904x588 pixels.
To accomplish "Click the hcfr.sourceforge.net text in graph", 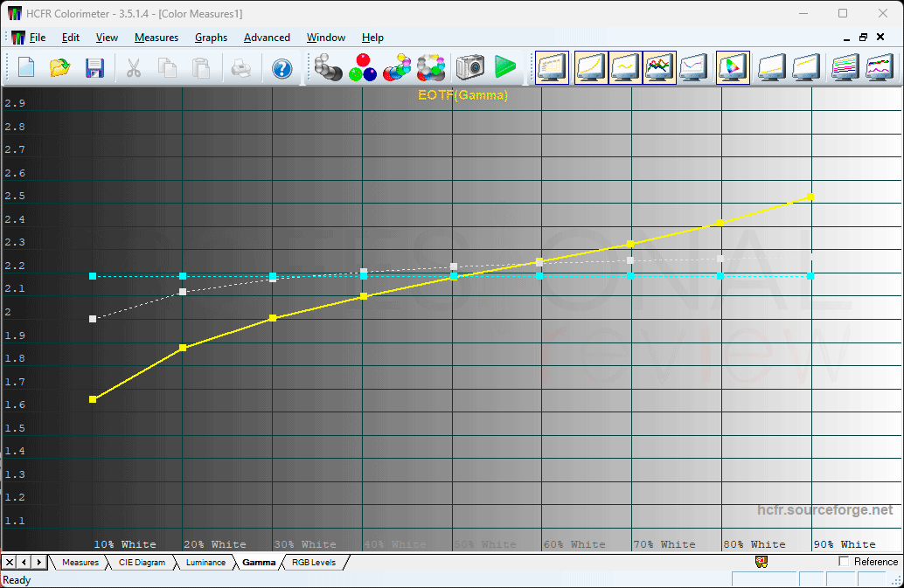I will tap(825, 510).
